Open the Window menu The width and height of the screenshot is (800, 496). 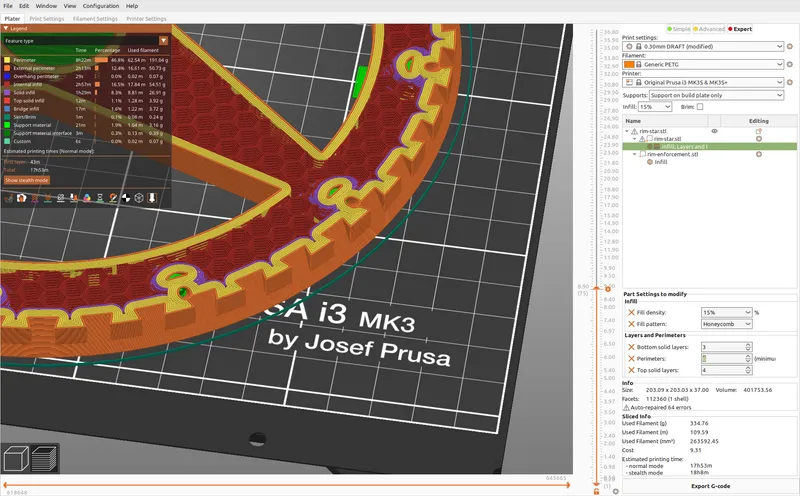46,6
